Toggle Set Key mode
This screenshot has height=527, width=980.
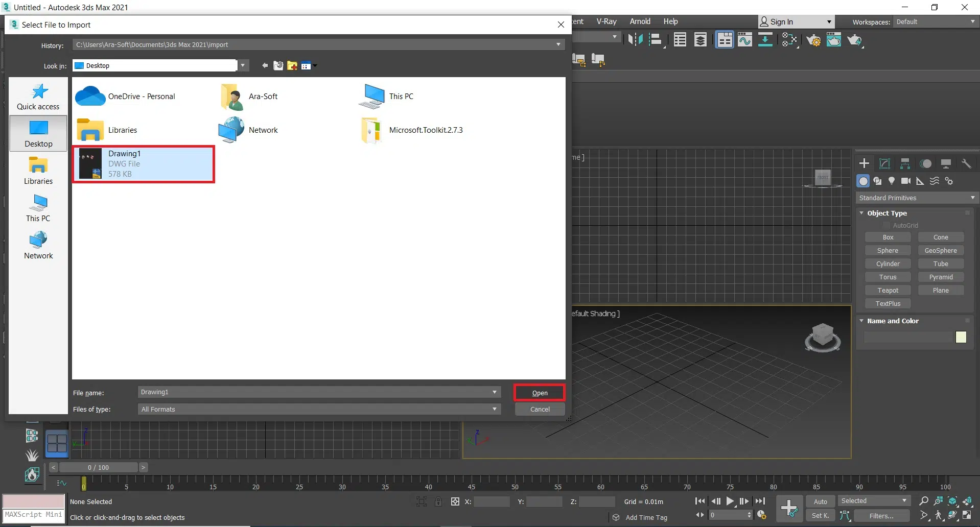point(820,516)
